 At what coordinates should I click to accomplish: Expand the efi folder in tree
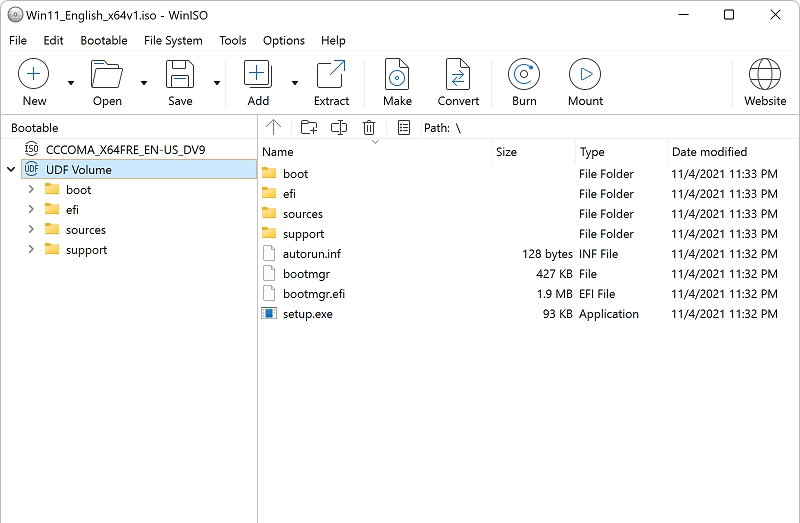click(x=31, y=209)
